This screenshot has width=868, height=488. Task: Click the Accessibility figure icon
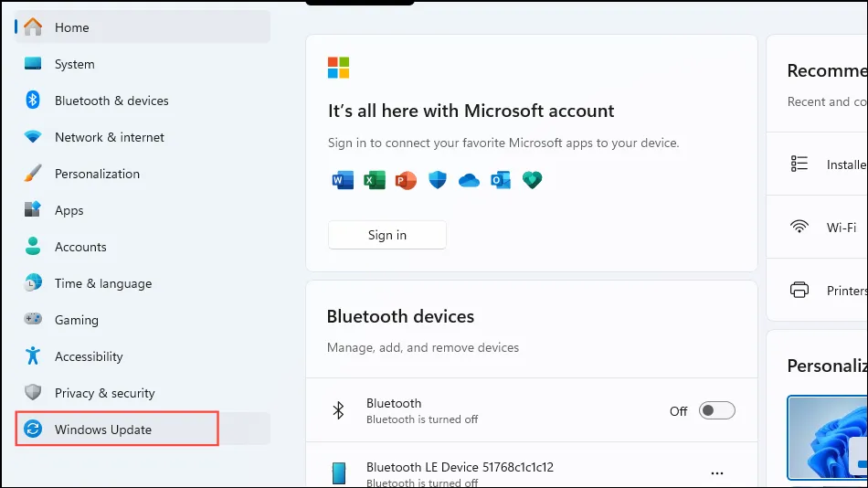tap(33, 355)
